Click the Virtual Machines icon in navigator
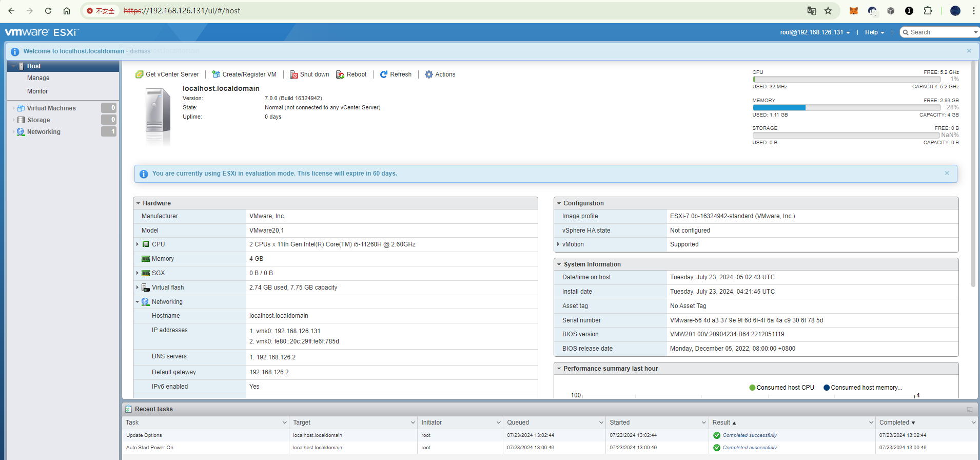980x460 pixels. click(x=21, y=108)
